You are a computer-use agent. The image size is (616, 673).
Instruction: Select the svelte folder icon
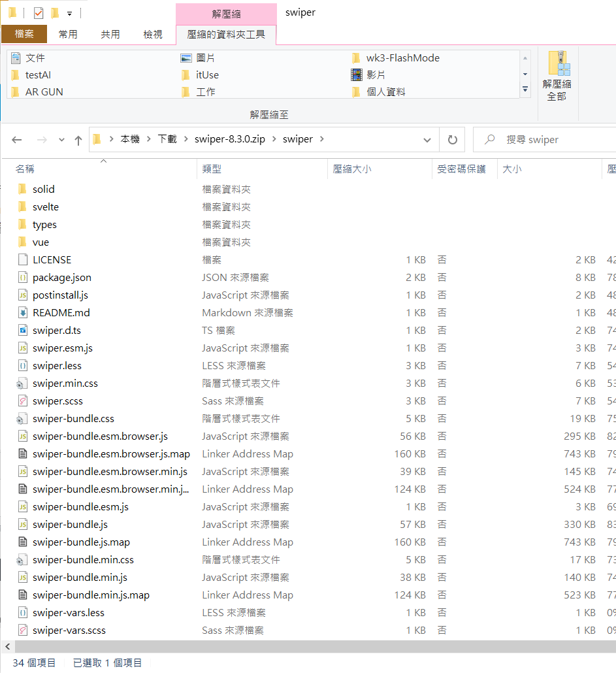pos(23,206)
